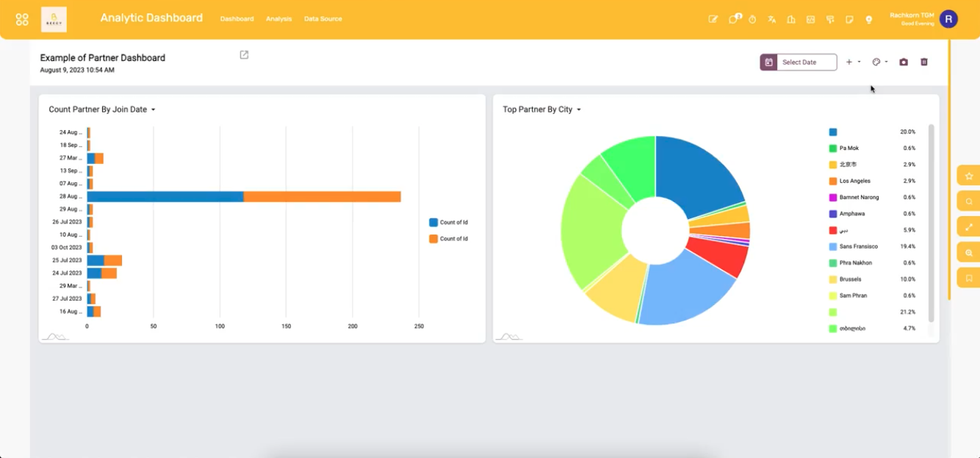980x458 pixels.
Task: Open the Top Partner By City dropdown
Action: click(x=580, y=109)
